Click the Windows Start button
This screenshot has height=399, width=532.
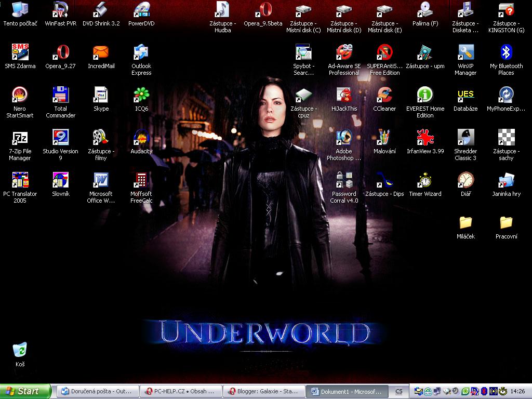pyautogui.click(x=25, y=391)
